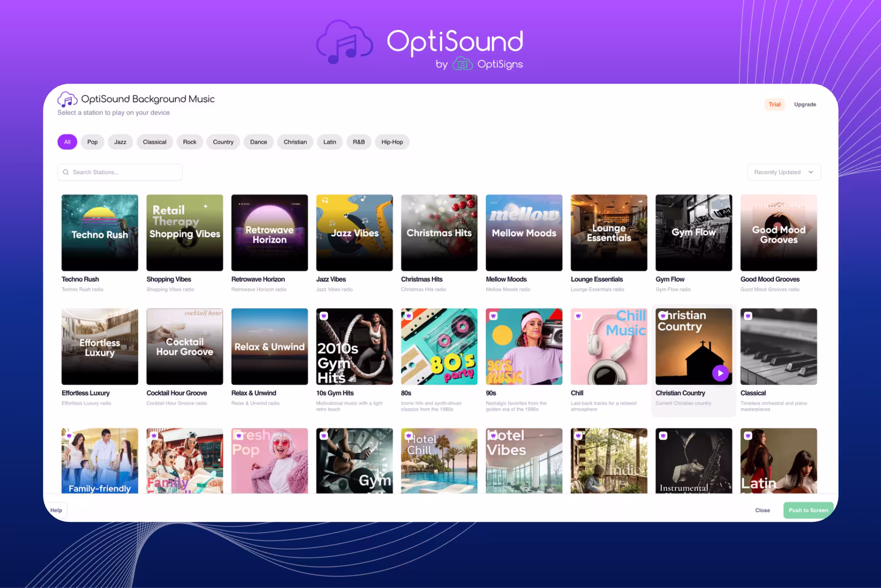Click the Upgrade button
The image size is (881, 588).
click(x=805, y=105)
